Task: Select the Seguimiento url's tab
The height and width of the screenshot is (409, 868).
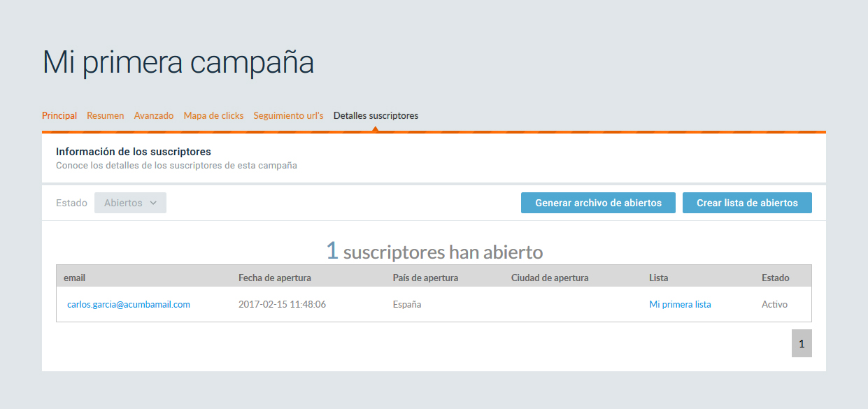Action: (x=288, y=115)
